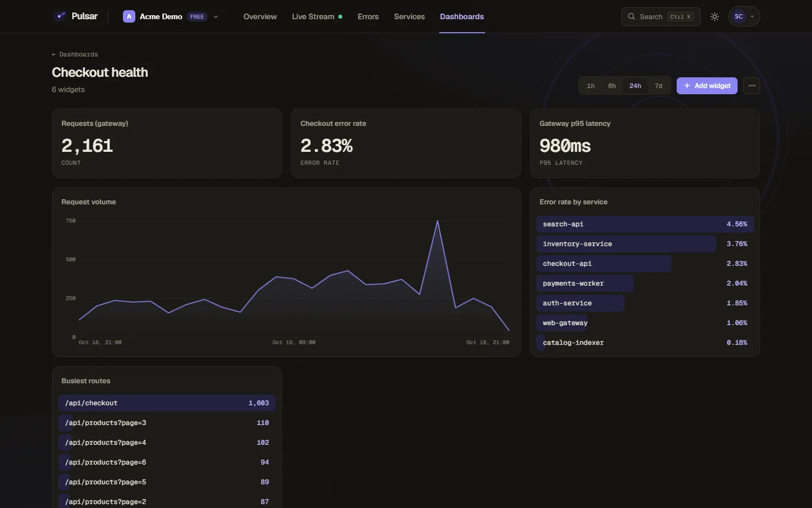Image resolution: width=812 pixels, height=508 pixels.
Task: Click the 2,161 request count value
Action: (x=87, y=146)
